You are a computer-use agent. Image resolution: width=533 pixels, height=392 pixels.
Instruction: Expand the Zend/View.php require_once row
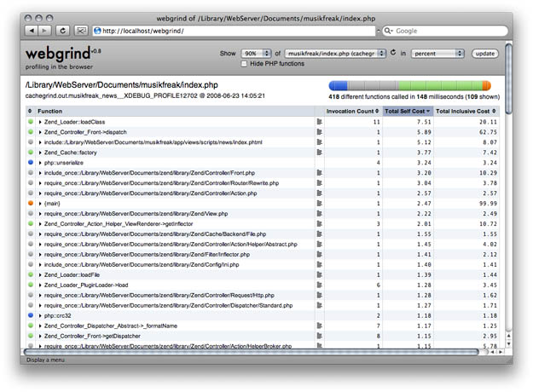point(40,214)
